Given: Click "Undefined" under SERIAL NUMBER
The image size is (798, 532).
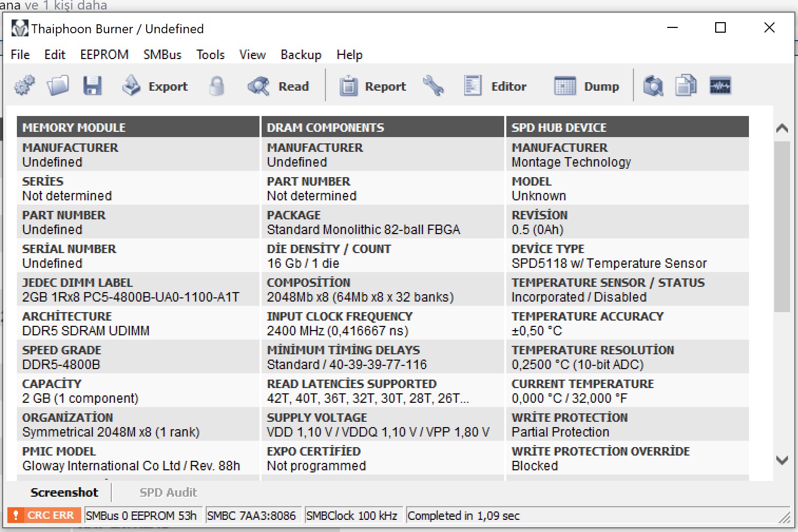Looking at the screenshot, I should tap(52, 263).
